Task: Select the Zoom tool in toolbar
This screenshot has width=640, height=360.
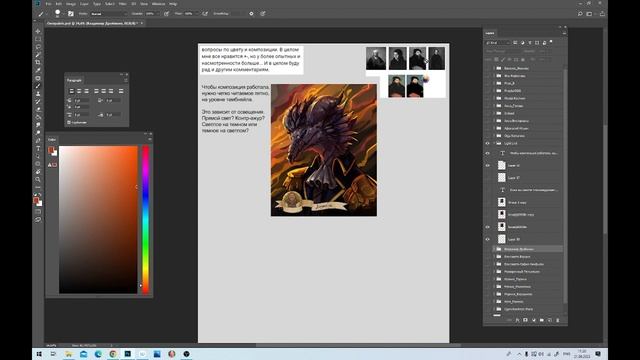Action: click(x=38, y=179)
